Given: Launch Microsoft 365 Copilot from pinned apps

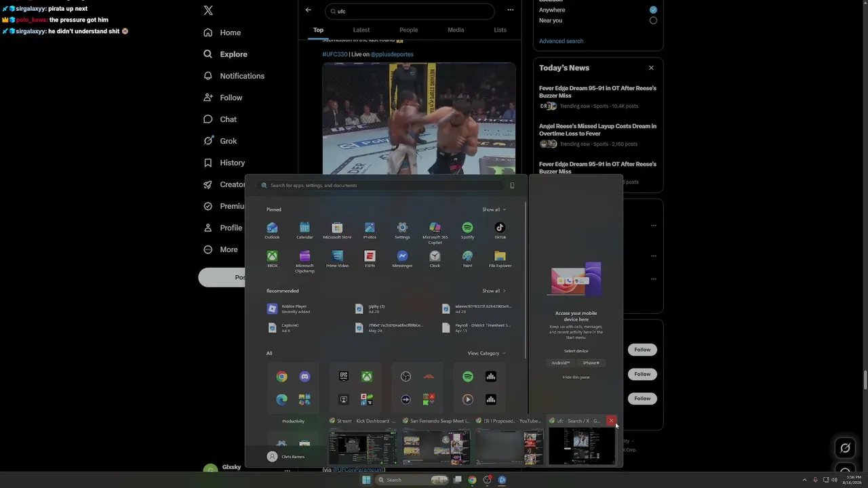Looking at the screenshot, I should click(435, 232).
